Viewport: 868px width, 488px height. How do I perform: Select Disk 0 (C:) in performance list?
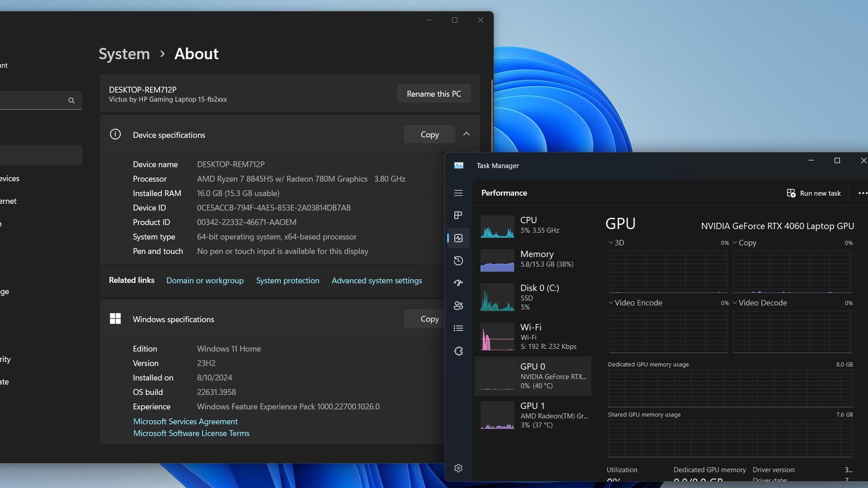coord(533,297)
